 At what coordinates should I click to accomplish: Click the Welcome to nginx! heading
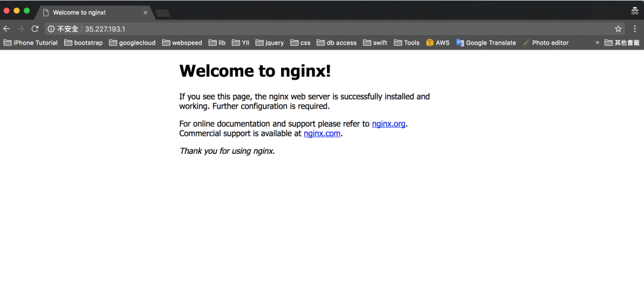coord(255,71)
